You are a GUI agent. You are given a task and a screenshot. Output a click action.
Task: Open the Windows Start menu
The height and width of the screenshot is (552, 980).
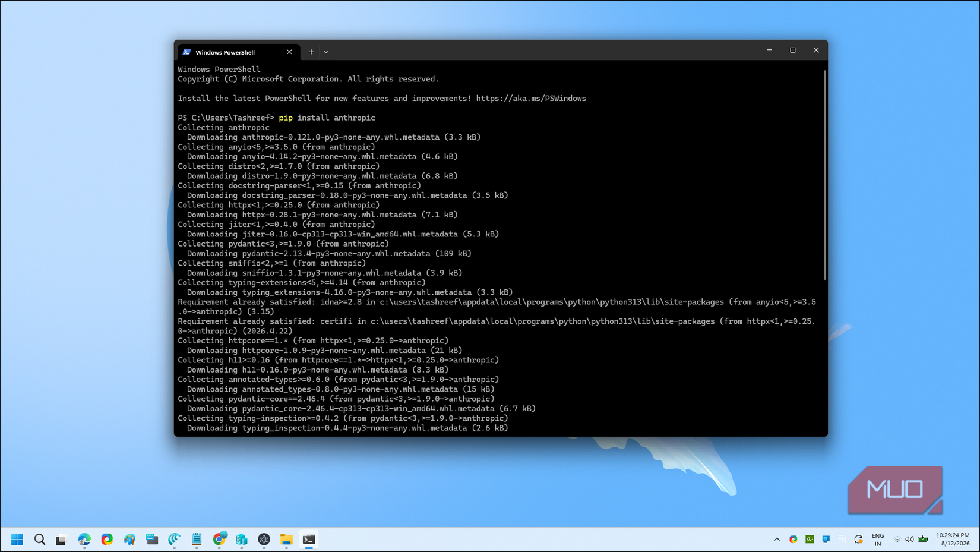[17, 539]
